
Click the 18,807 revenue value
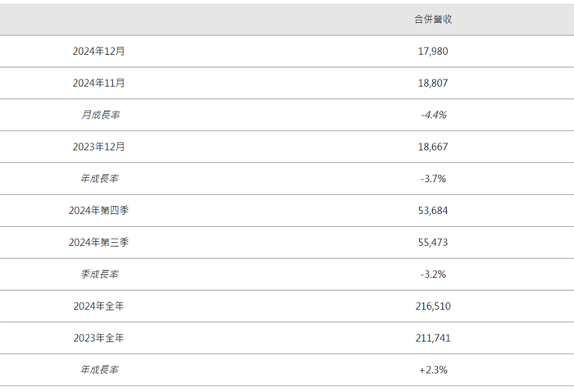[x=433, y=83]
